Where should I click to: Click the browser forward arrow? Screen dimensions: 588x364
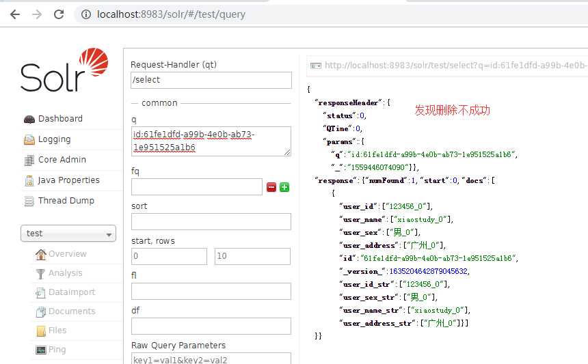click(37, 14)
